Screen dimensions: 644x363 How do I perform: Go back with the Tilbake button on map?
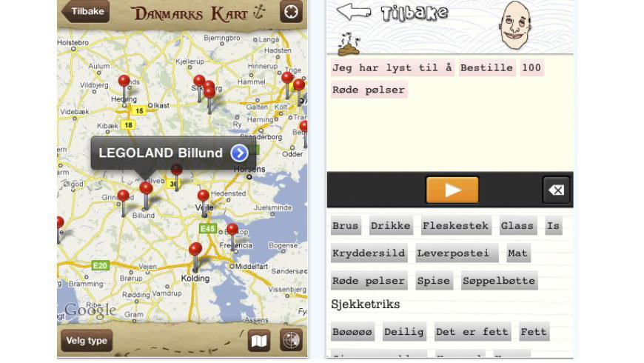86,12
